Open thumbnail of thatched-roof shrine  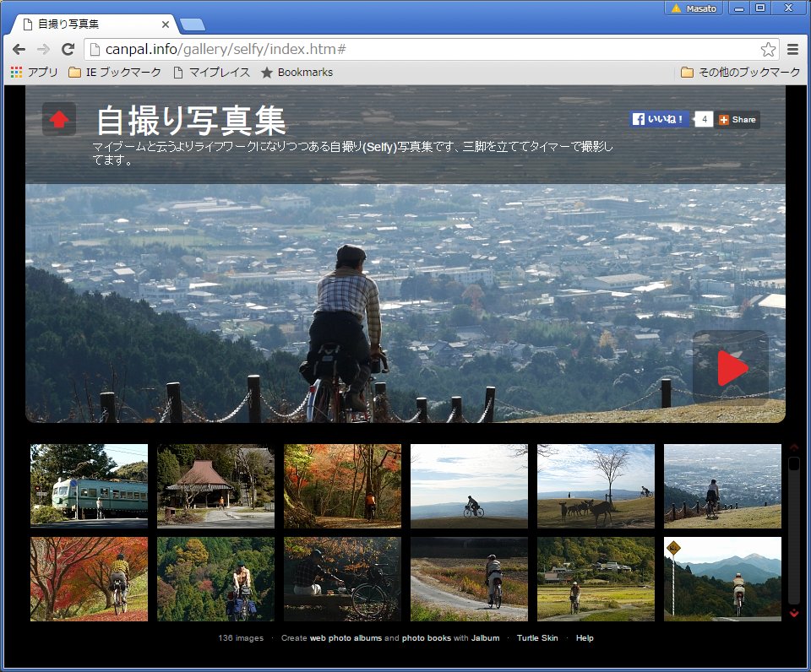(215, 486)
